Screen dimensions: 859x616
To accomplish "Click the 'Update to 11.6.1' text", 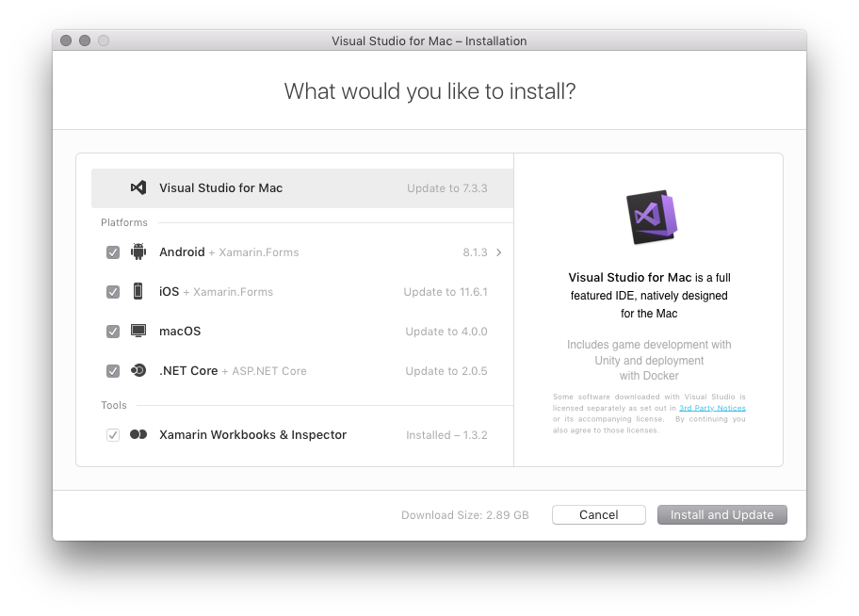I will (x=446, y=292).
